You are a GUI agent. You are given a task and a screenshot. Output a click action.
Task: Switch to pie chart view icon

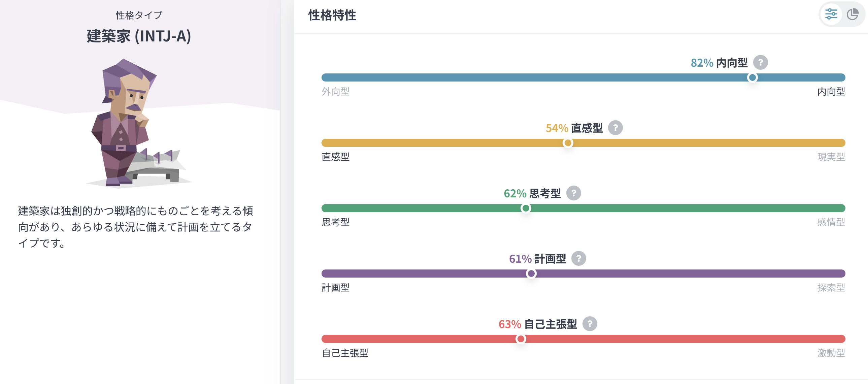click(x=853, y=14)
